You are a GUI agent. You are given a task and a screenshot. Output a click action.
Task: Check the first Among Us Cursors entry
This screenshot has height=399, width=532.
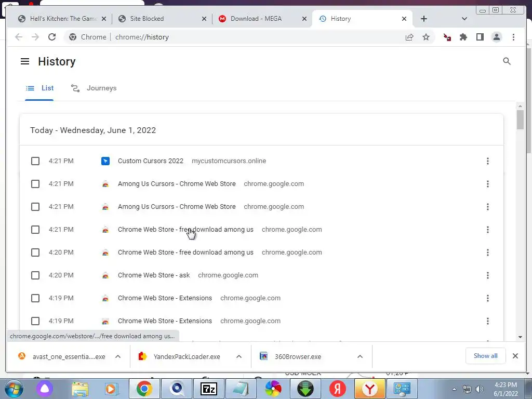coord(35,184)
